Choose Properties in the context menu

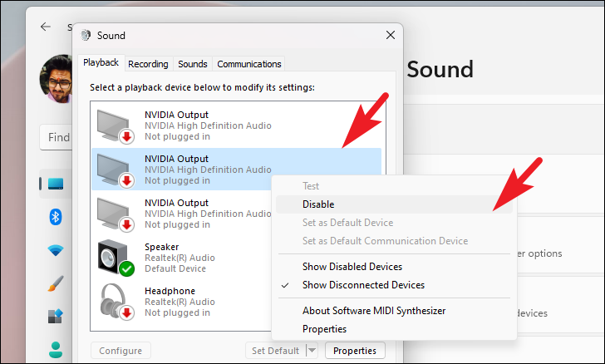pos(394,329)
